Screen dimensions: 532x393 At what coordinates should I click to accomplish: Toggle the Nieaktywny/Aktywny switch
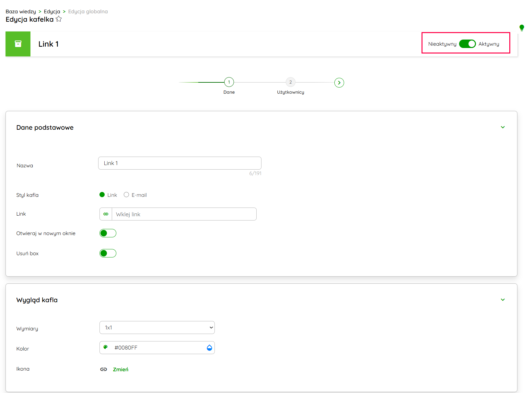467,44
